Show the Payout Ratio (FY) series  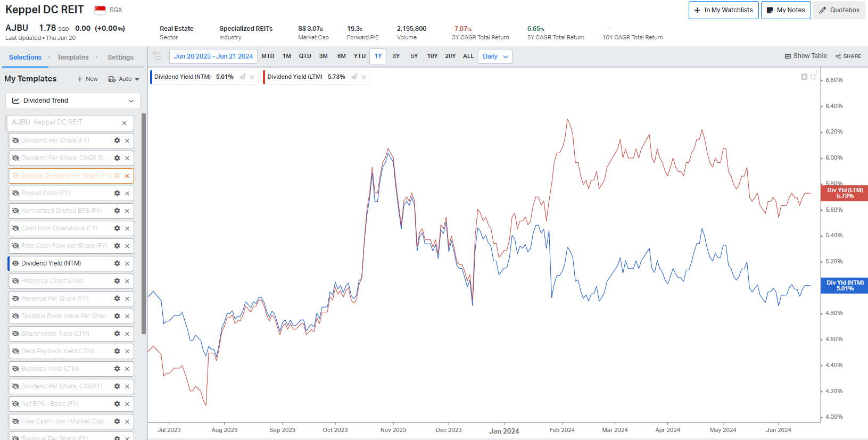[15, 193]
